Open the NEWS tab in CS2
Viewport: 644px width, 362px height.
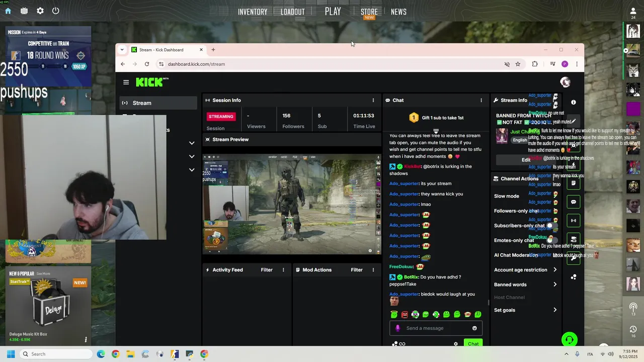398,12
